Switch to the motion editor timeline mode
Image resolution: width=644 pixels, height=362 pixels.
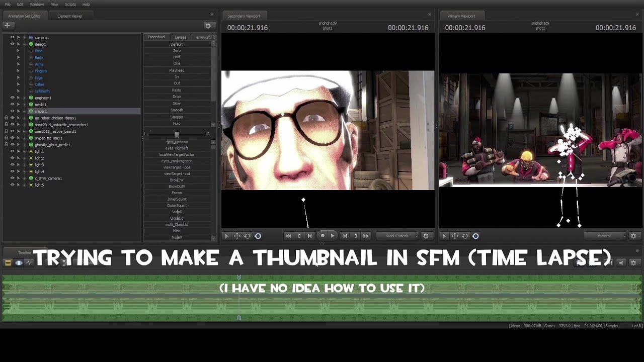click(19, 262)
